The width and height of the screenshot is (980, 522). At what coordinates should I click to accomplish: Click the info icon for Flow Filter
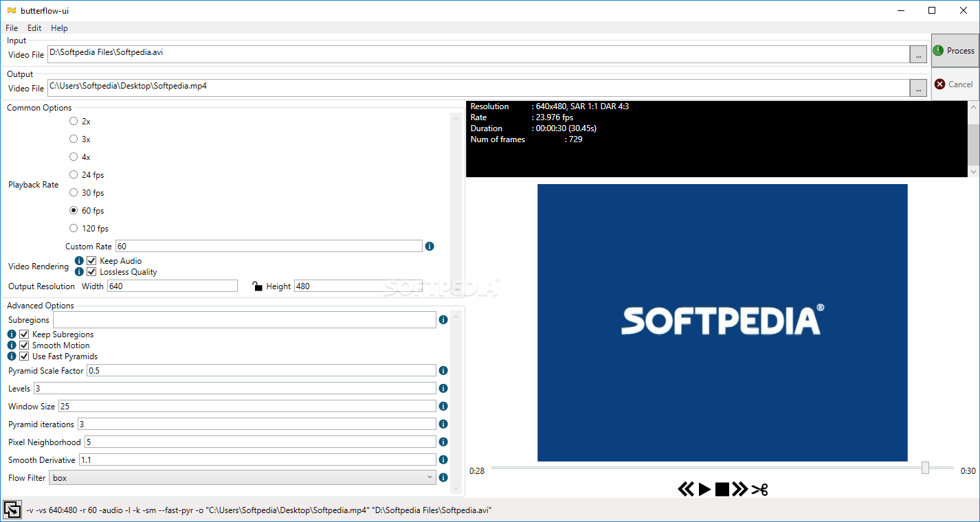pos(443,478)
